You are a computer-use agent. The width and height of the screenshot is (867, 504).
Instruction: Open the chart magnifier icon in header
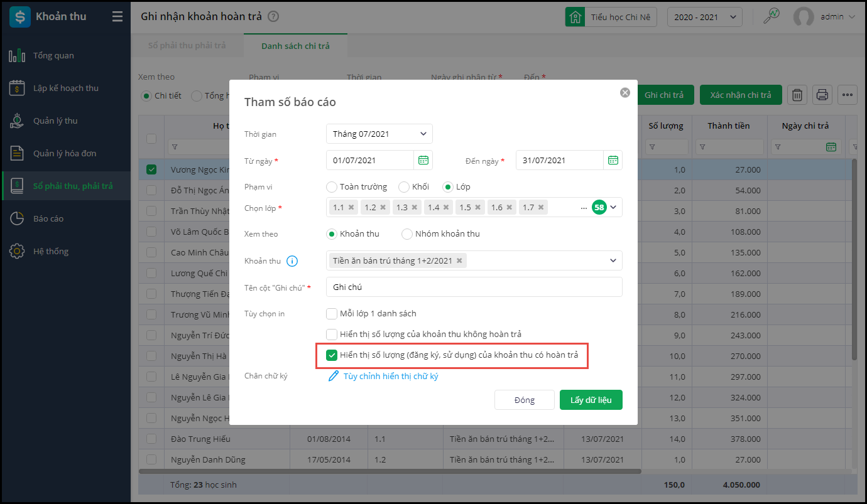771,17
